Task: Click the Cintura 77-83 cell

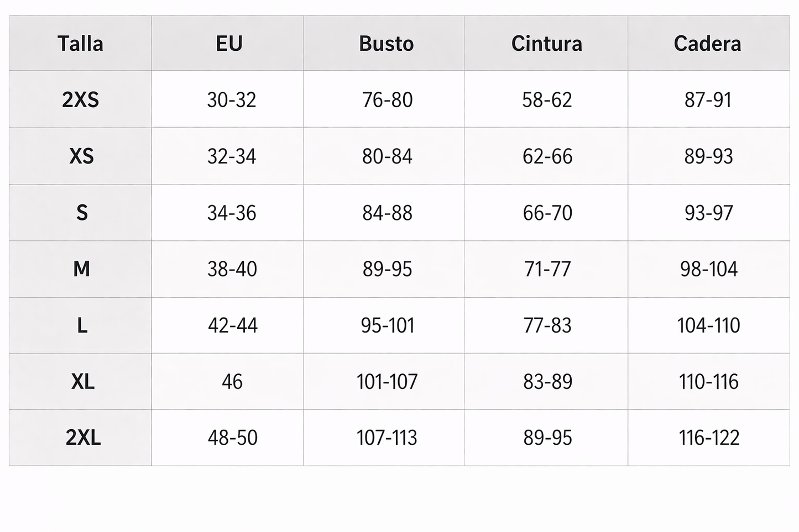Action: point(546,325)
